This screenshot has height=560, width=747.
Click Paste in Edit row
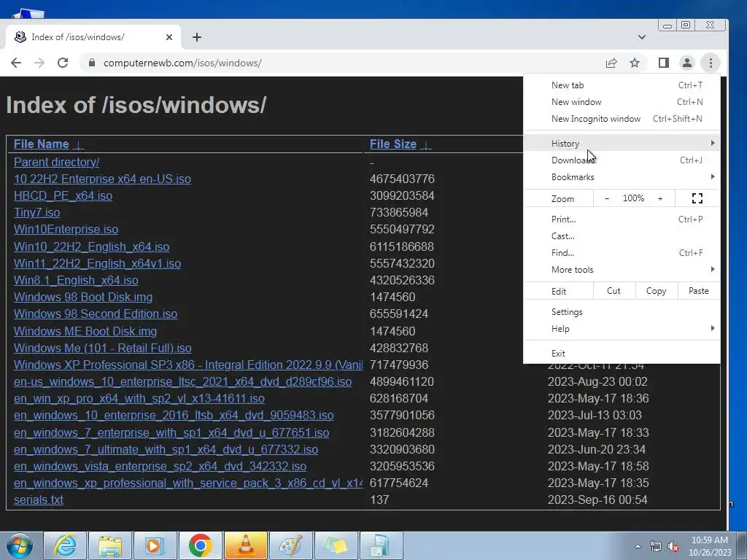pos(698,291)
